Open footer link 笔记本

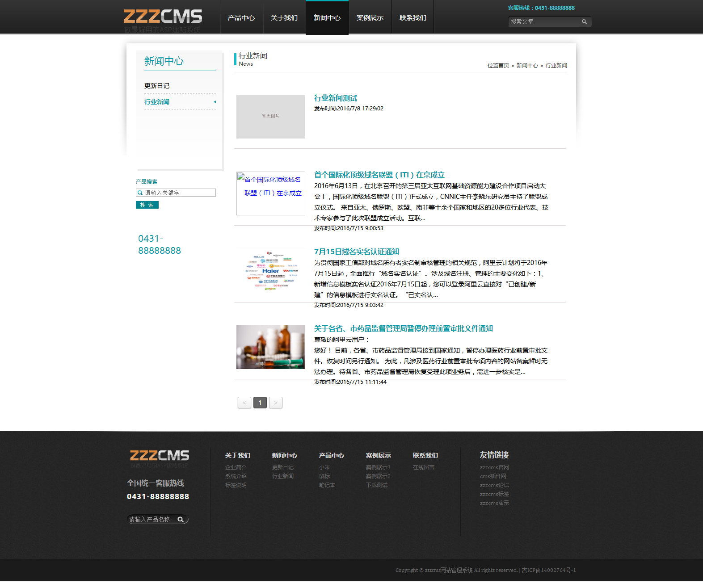pos(327,485)
